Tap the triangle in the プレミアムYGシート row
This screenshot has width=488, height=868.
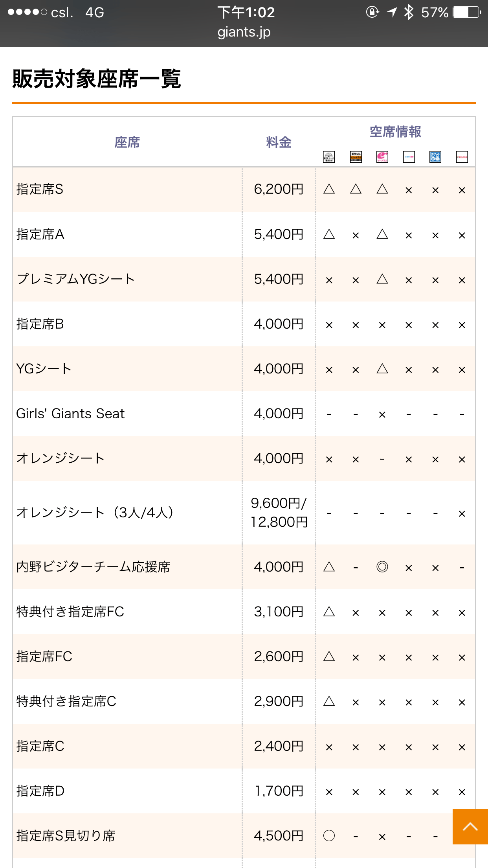coord(382,280)
